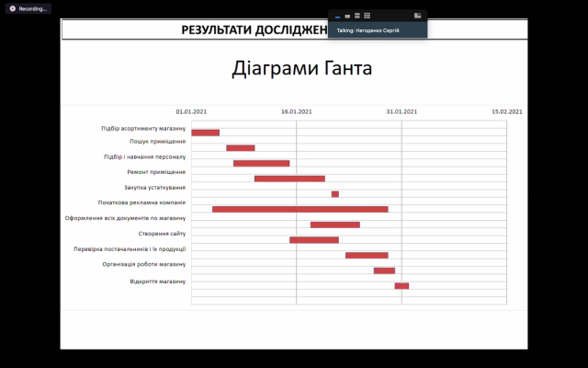Viewport: 588px width, 368px height.
Task: Click the 'Підбір і навчання персоналу' label
Action: (x=144, y=157)
